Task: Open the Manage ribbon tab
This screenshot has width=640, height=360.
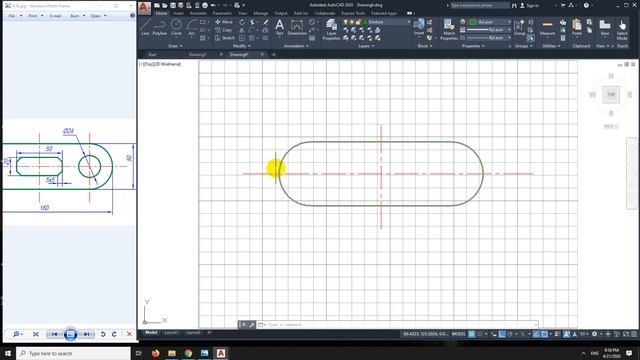Action: (260, 13)
